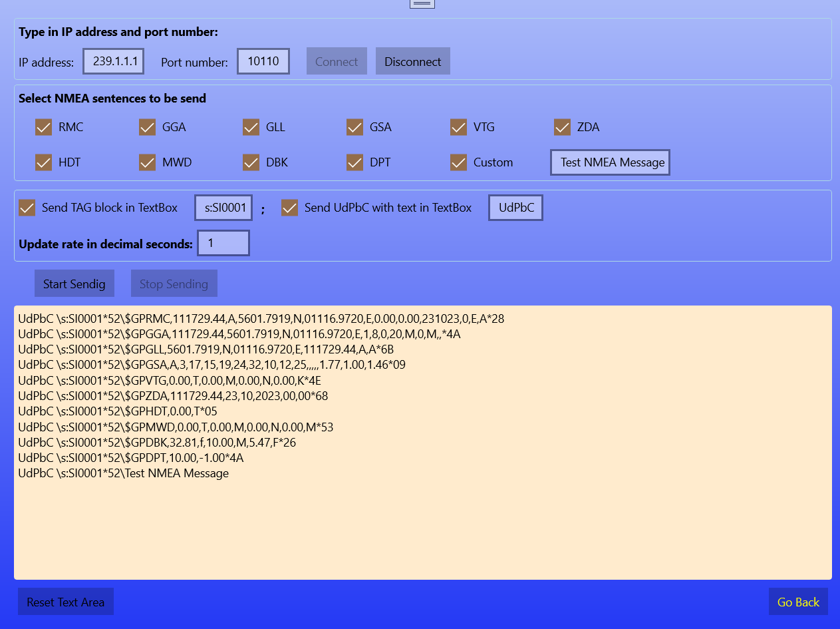Viewport: 840px width, 629px height.
Task: Select the update rate input field
Action: coord(223,242)
